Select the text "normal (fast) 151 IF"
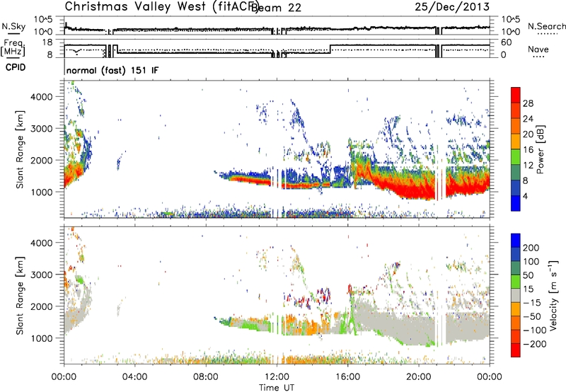566x392 pixels. [112, 71]
